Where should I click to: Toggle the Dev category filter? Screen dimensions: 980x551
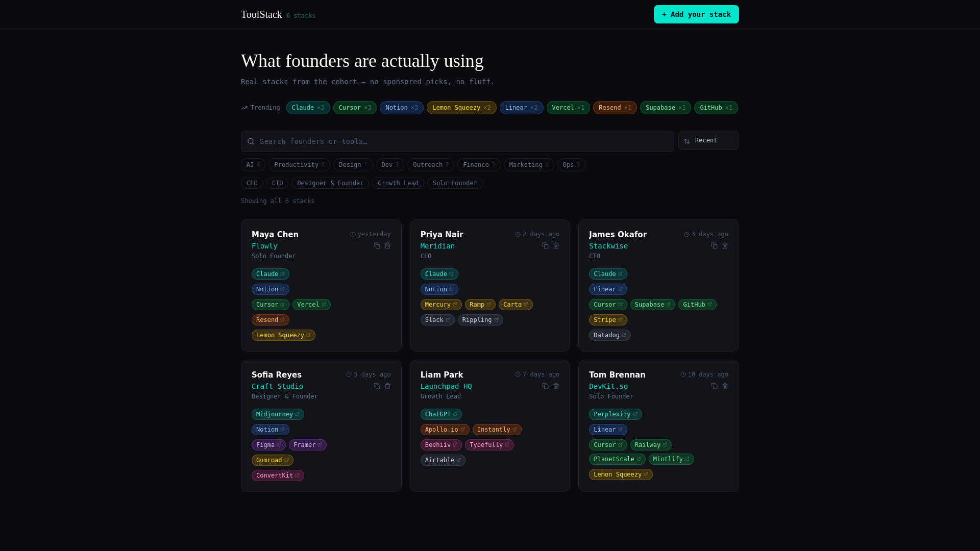tap(390, 165)
